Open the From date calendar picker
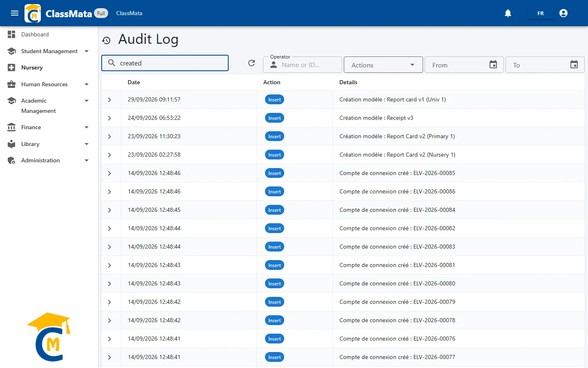The height and width of the screenshot is (368, 588). (493, 65)
